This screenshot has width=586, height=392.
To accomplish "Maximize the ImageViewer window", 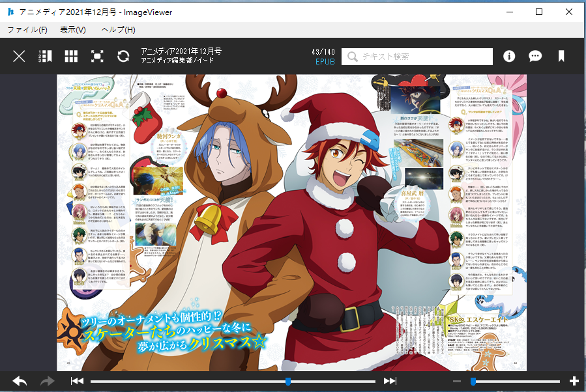I will (539, 12).
